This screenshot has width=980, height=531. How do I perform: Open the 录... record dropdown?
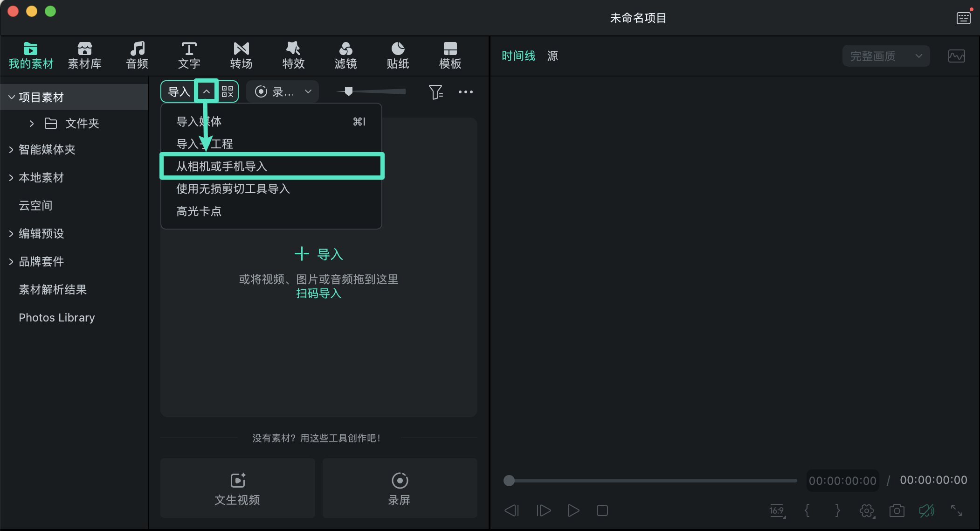[283, 91]
